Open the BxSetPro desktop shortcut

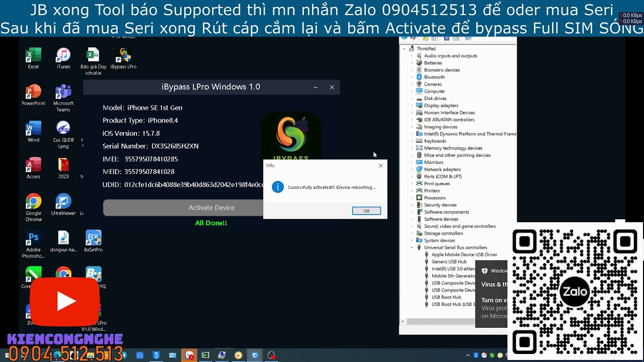[93, 242]
